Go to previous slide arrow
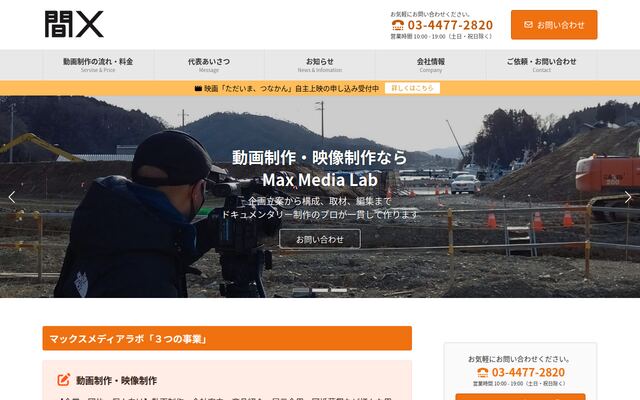 click(12, 198)
